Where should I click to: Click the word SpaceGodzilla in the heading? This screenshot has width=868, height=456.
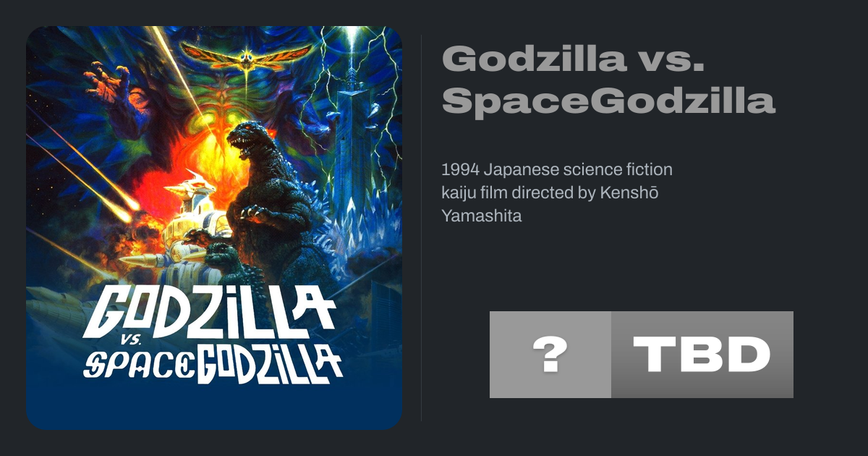coord(608,100)
